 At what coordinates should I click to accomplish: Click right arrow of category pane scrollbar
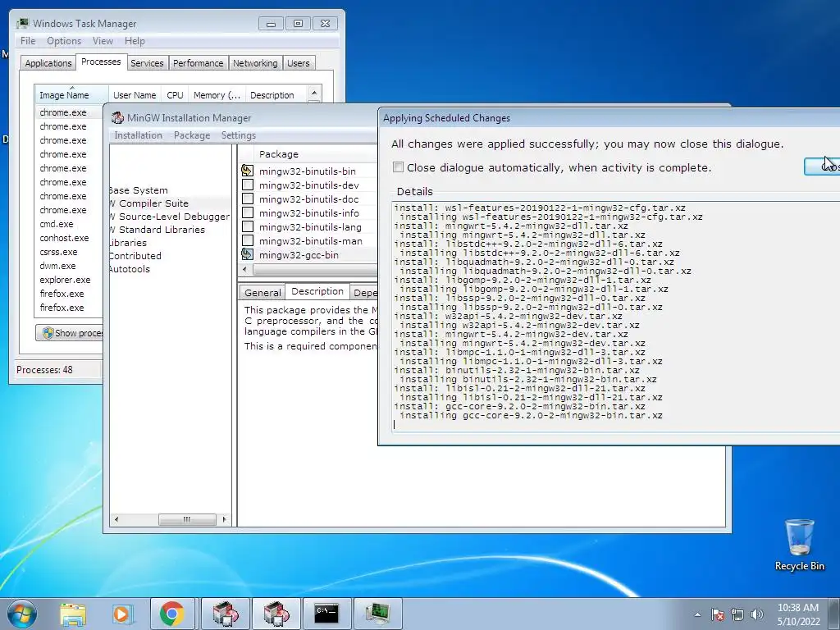coord(225,519)
